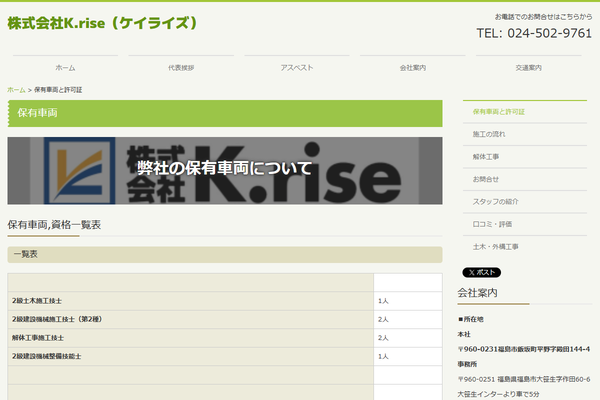
Task: Select the 2級建設機械整備技能士 table cell
Action: [x=191, y=356]
